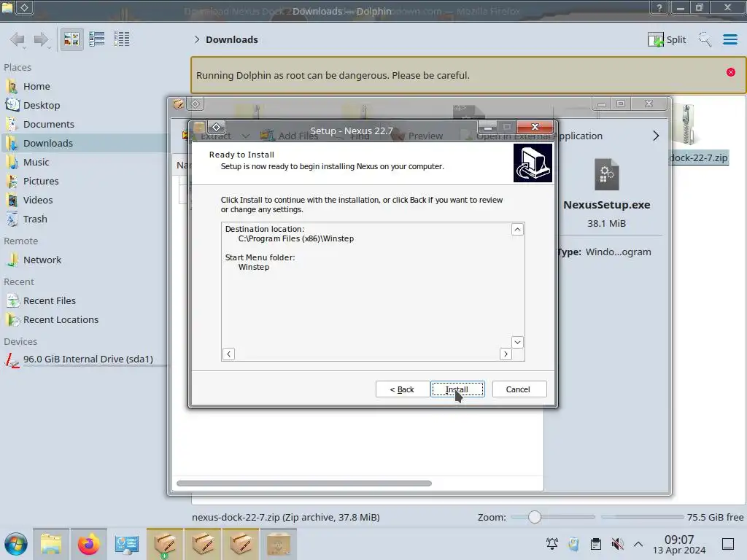This screenshot has height=560, width=747.
Task: Open Pictures in Places sidebar
Action: coord(83,182)
